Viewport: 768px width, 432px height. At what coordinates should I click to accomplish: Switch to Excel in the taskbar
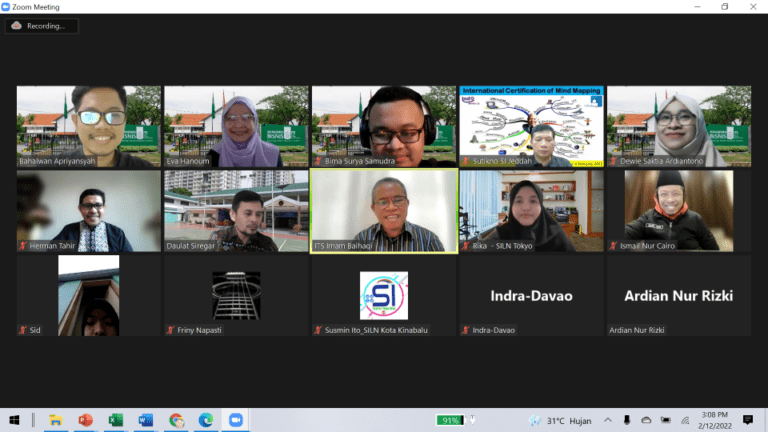(116, 420)
